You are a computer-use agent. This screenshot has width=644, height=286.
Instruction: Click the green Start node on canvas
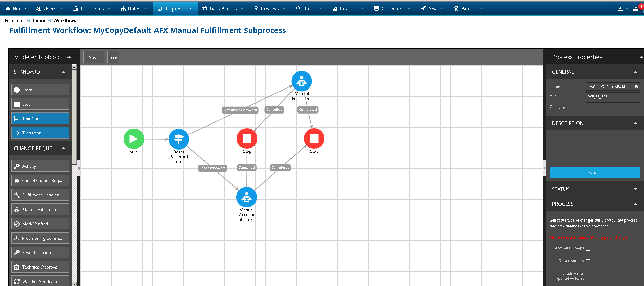click(134, 139)
